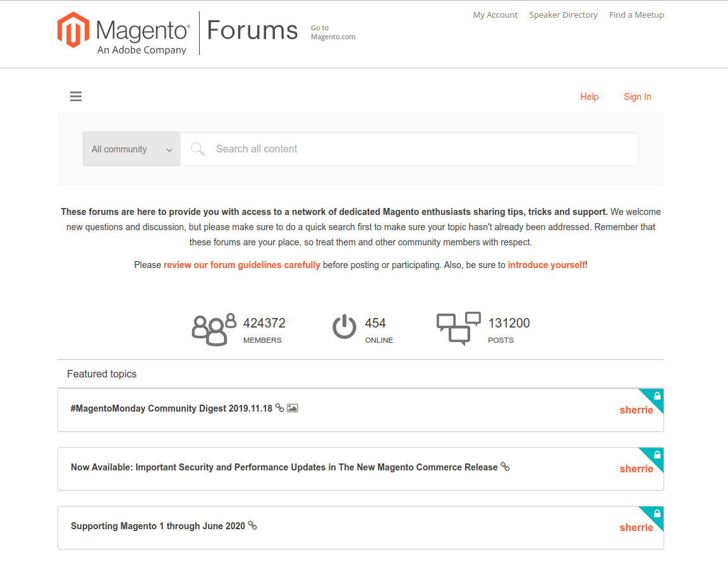Open Speaker Directory in top navigation

[563, 15]
